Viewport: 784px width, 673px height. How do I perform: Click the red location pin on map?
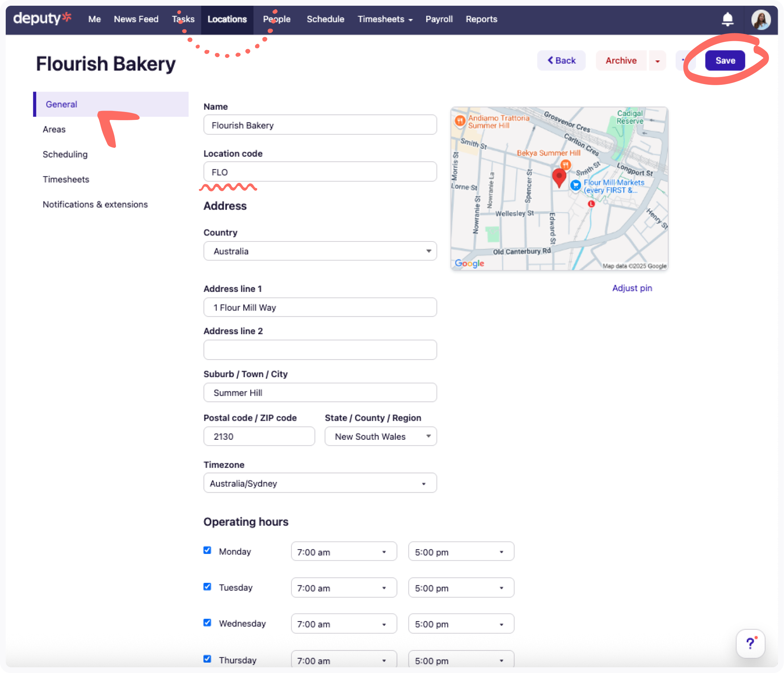coord(559,177)
